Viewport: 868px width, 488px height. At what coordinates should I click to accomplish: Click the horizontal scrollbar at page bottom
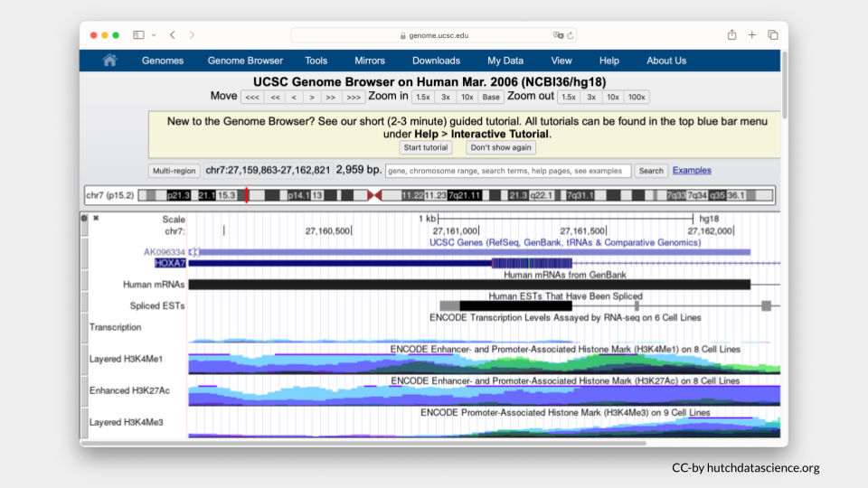(x=363, y=443)
